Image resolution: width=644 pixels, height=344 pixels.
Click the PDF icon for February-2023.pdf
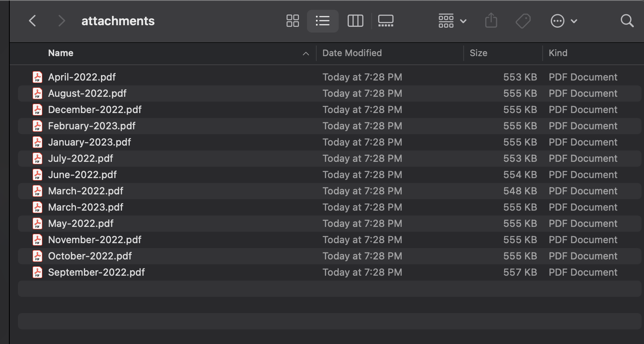37,126
